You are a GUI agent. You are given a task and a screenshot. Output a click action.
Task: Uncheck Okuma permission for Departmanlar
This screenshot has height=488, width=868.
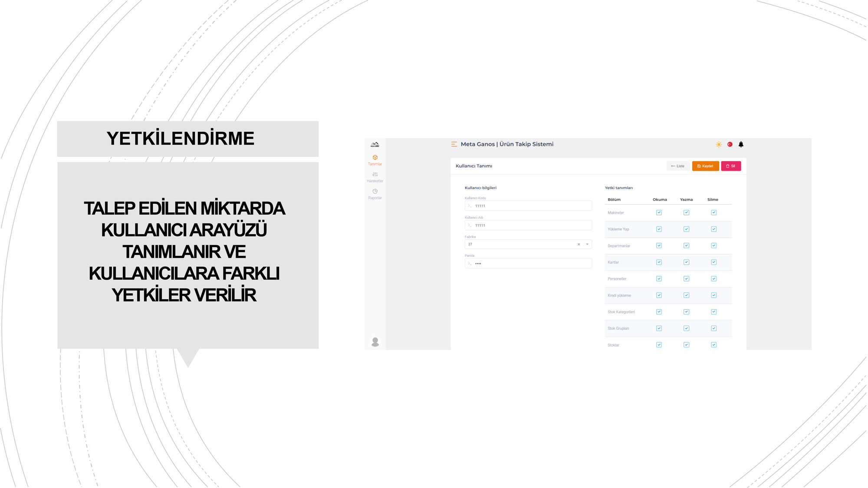coord(659,246)
